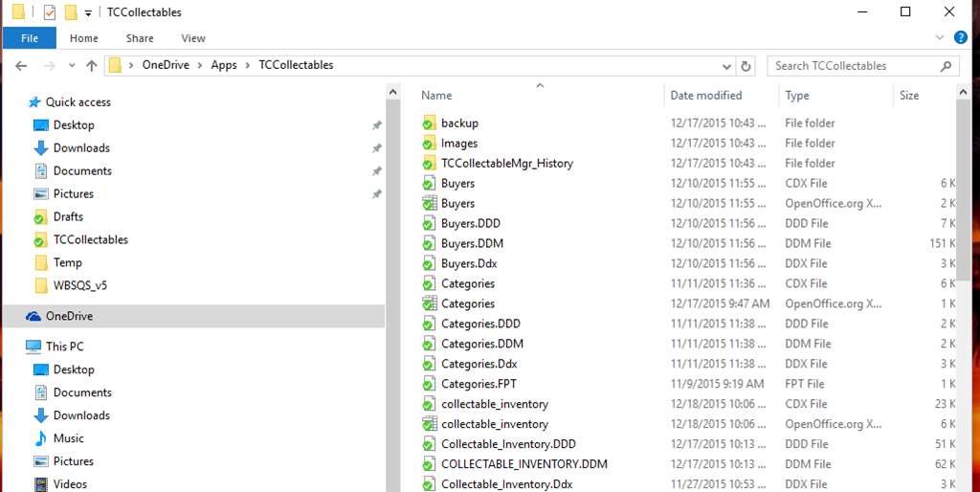Image resolution: width=980 pixels, height=492 pixels.
Task: Select the Drafts folder in Quick access
Action: click(68, 216)
